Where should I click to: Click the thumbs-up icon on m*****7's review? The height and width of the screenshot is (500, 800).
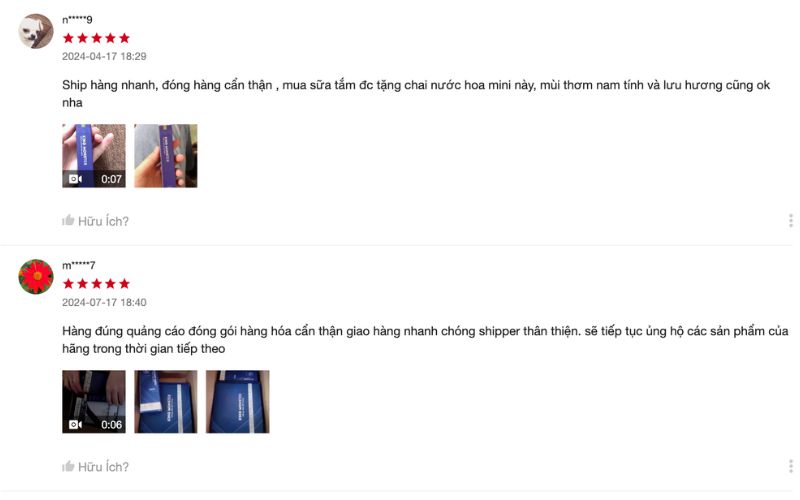(68, 466)
